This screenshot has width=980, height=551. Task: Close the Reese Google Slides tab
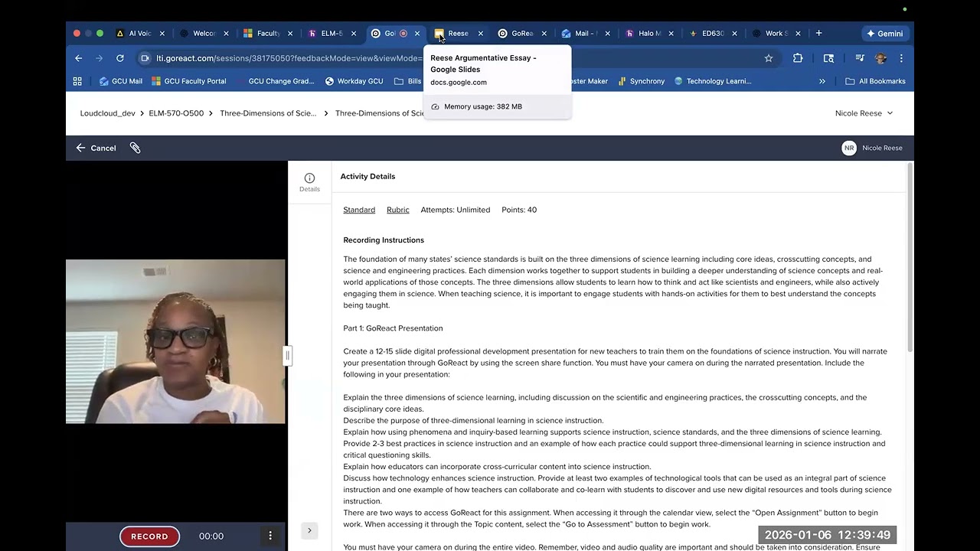click(480, 34)
